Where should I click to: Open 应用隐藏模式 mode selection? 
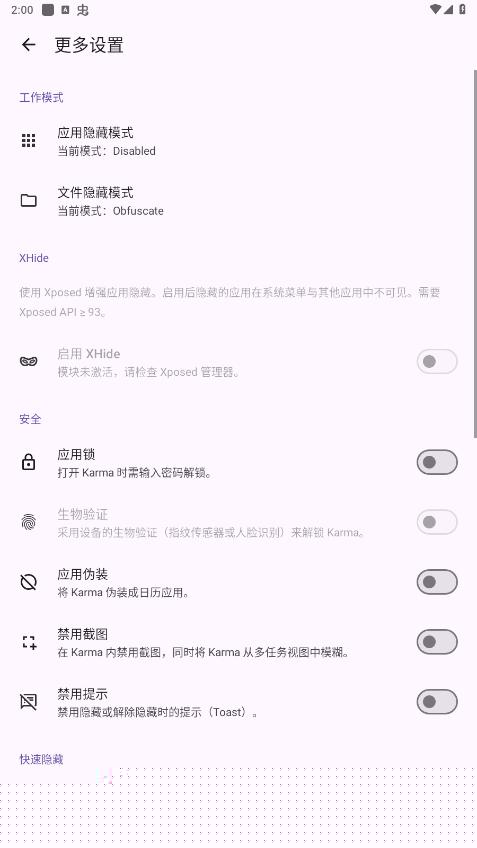coord(238,141)
